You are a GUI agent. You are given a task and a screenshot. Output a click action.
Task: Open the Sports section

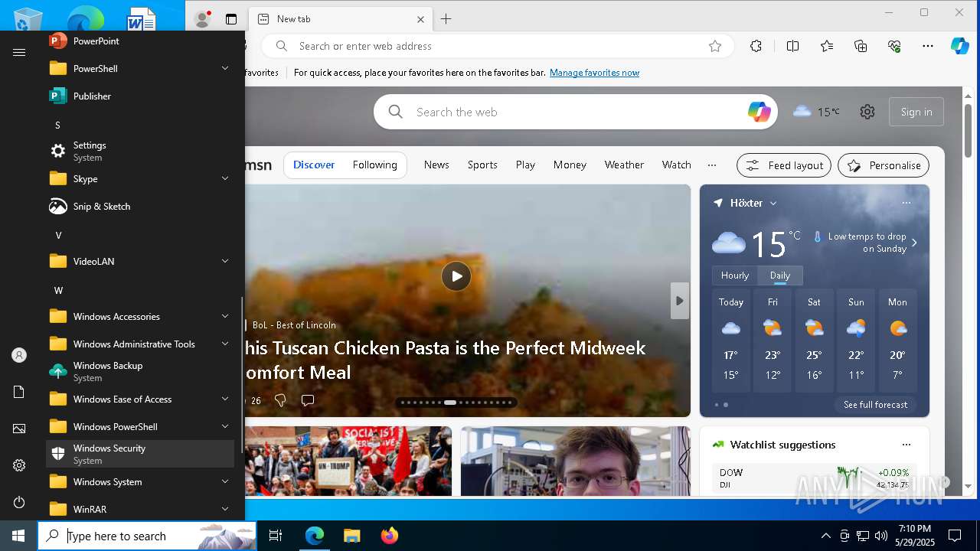[482, 165]
